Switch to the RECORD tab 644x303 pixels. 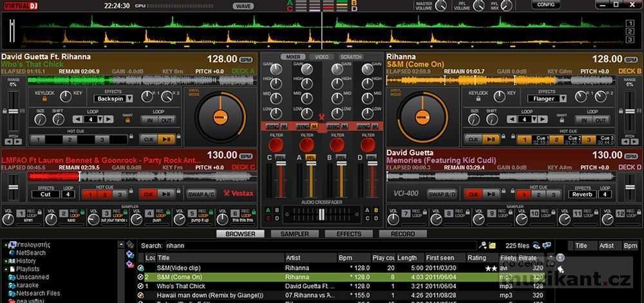pos(402,234)
